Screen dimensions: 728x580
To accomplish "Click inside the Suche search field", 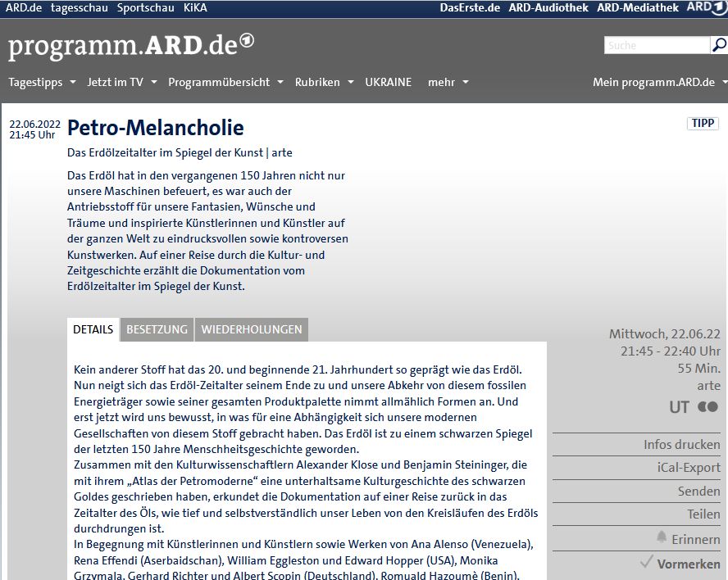I will [x=657, y=45].
